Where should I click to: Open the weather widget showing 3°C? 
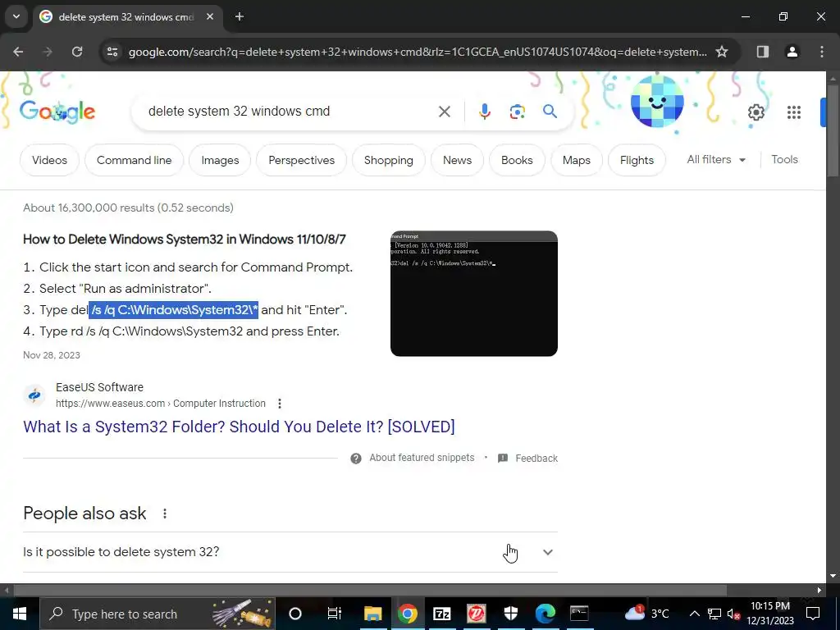[648, 614]
